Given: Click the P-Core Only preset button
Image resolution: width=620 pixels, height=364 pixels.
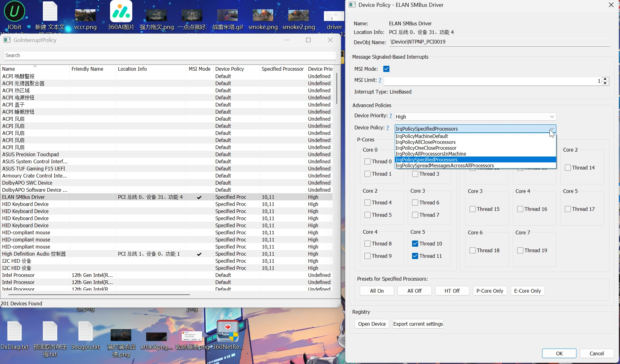Looking at the screenshot, I should [x=490, y=291].
